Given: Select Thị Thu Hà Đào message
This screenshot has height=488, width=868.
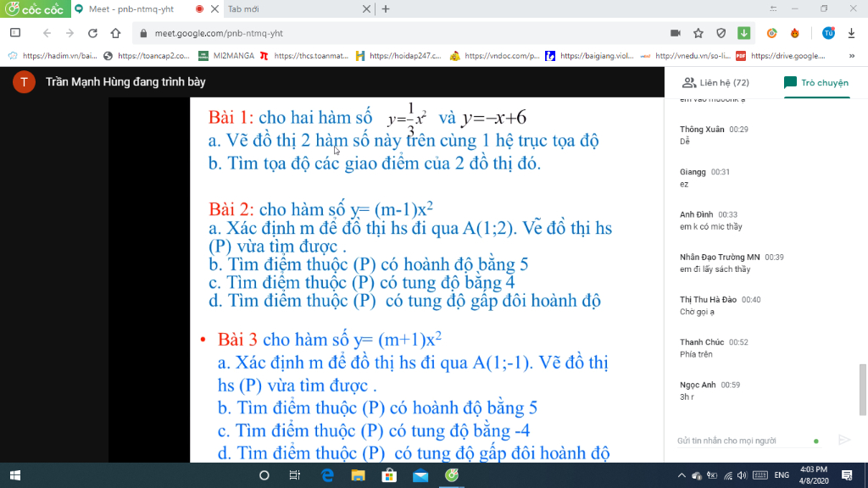Looking at the screenshot, I should tap(721, 305).
